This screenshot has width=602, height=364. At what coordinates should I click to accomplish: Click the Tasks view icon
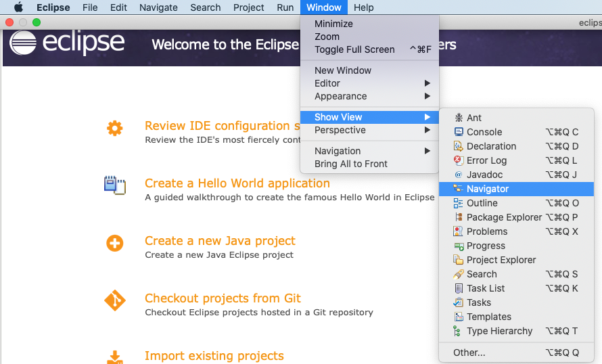(x=459, y=302)
